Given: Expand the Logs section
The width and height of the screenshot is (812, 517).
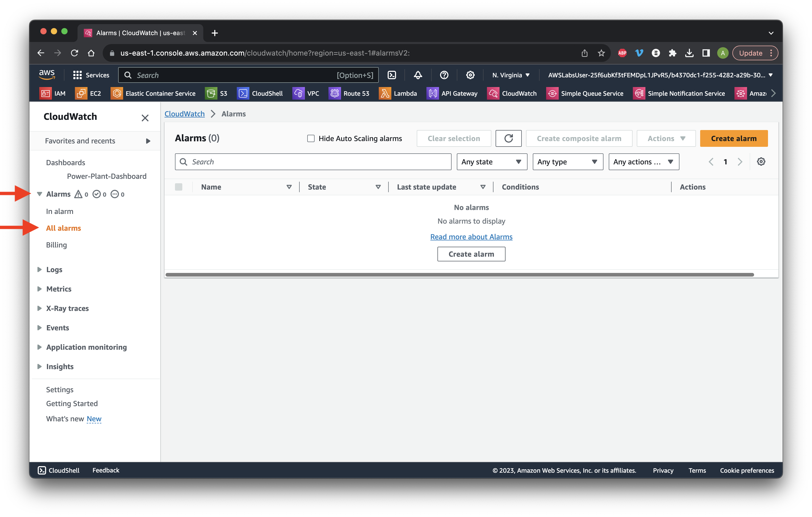Looking at the screenshot, I should pos(40,269).
